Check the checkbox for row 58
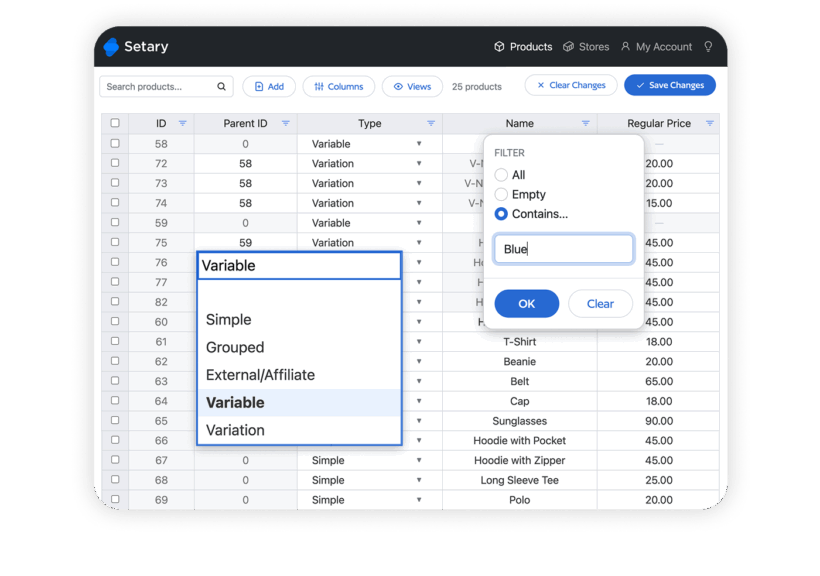This screenshot has width=820, height=576. [x=115, y=143]
